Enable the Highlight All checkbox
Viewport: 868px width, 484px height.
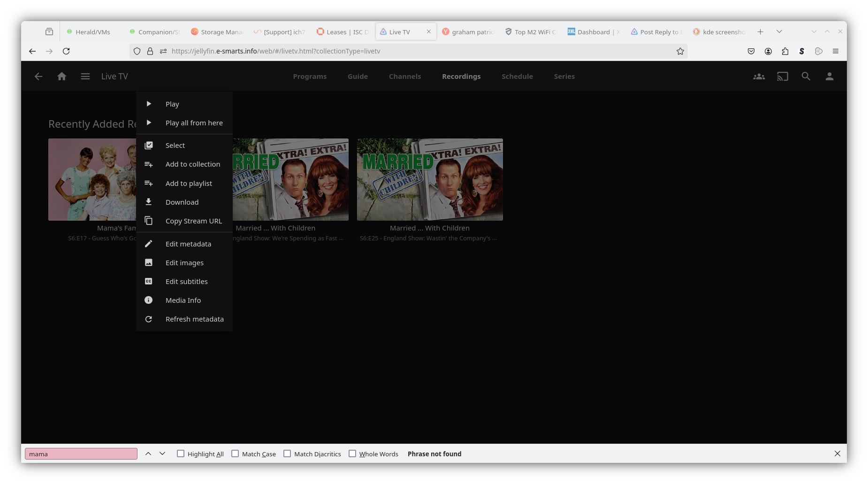[x=181, y=453]
